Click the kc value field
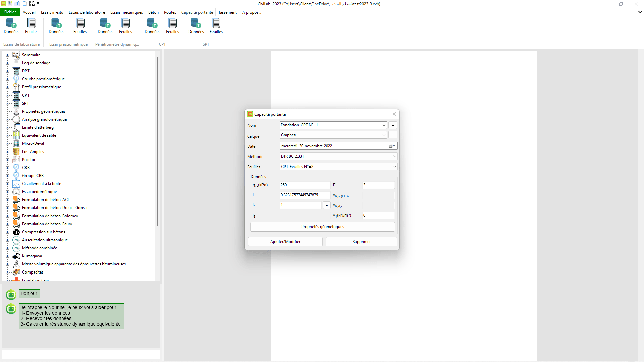 [x=305, y=195]
